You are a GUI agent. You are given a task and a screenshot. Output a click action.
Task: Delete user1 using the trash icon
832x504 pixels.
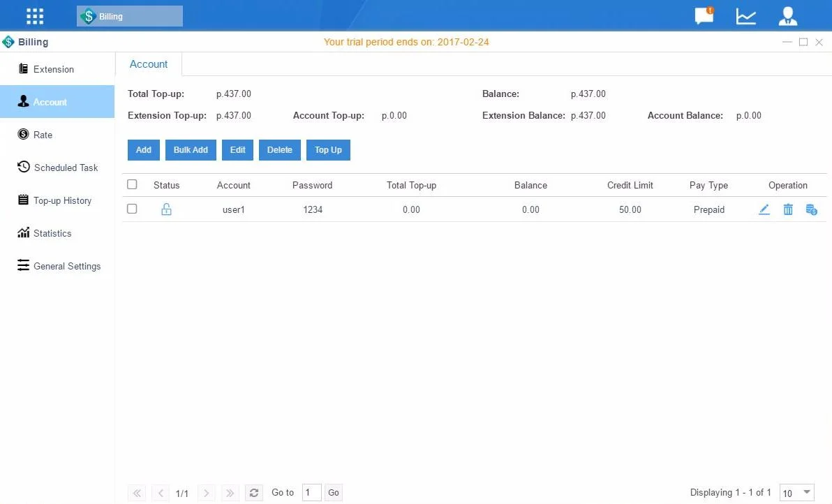coord(788,209)
